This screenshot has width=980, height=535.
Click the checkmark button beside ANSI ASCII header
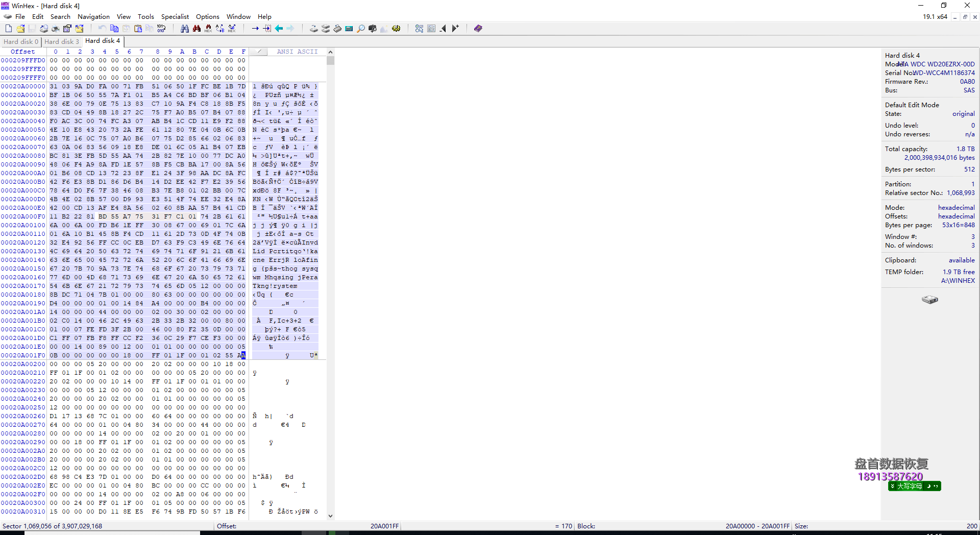pyautogui.click(x=259, y=52)
